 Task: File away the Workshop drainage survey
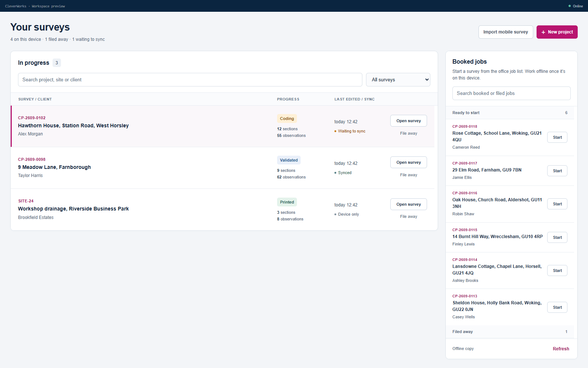[409, 217]
